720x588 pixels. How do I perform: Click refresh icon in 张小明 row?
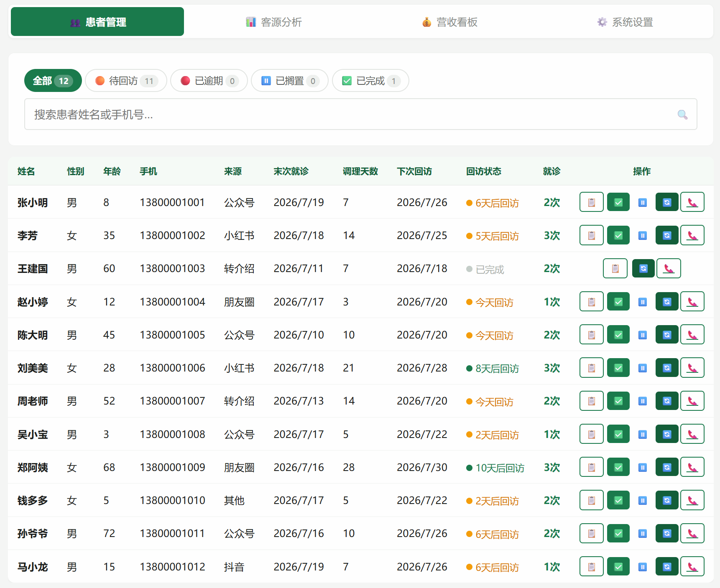667,202
